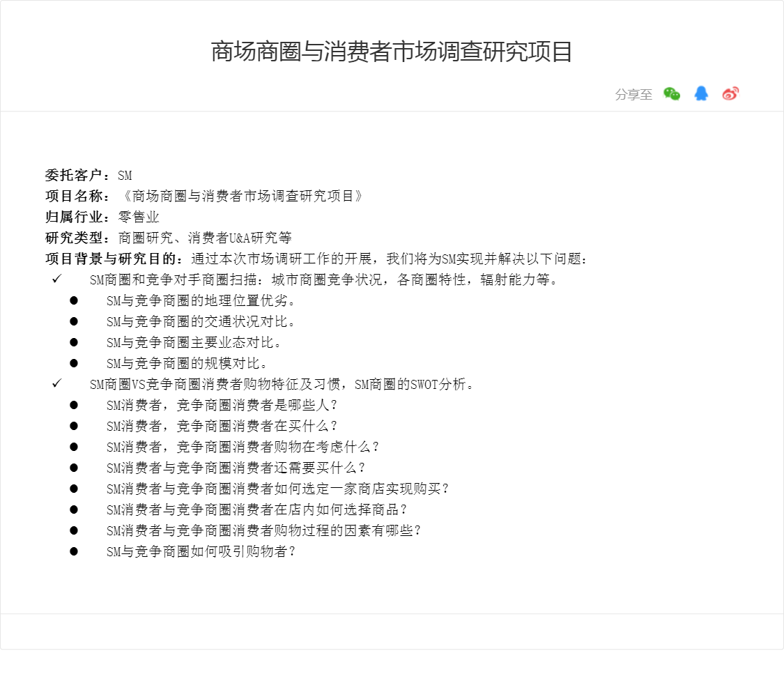Click the bullet 竞争商圈消费者是哪些人
This screenshot has width=784, height=697.
click(x=222, y=405)
